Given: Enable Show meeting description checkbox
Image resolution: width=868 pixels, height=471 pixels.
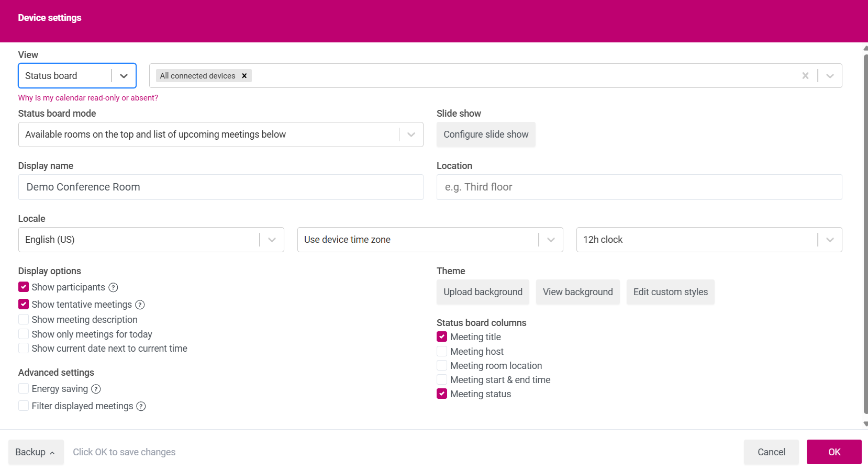Looking at the screenshot, I should (x=24, y=319).
